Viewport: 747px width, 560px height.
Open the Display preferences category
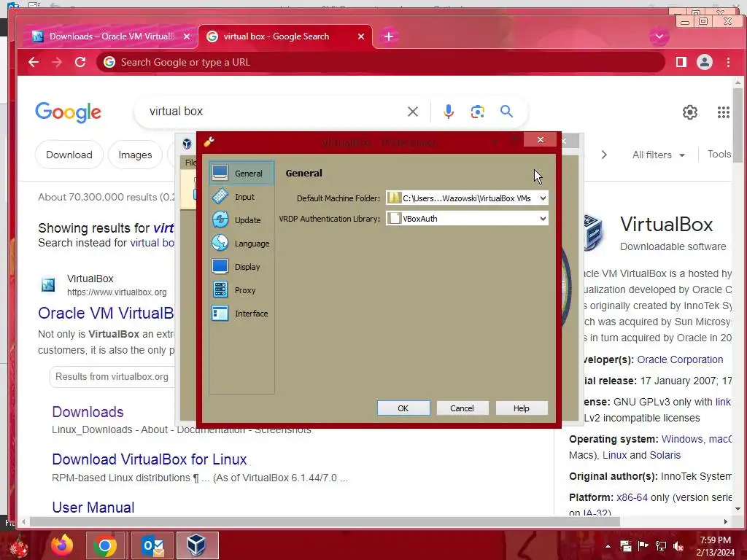click(241, 266)
